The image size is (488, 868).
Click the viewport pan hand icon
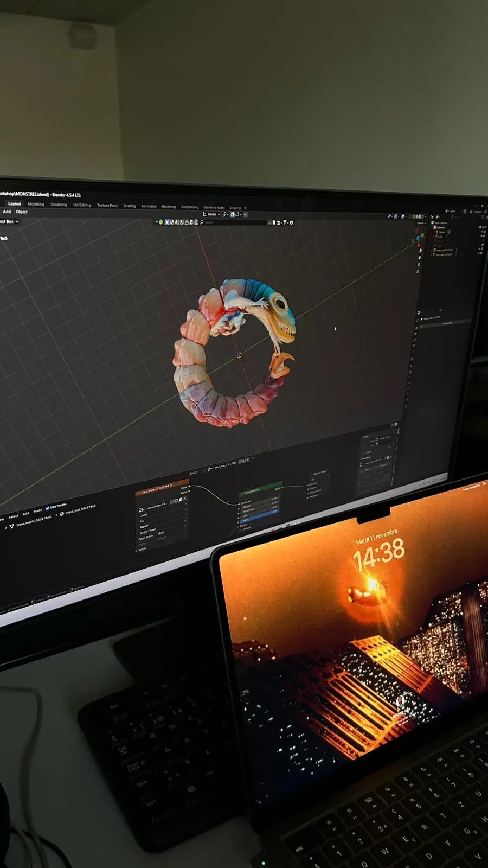click(420, 258)
